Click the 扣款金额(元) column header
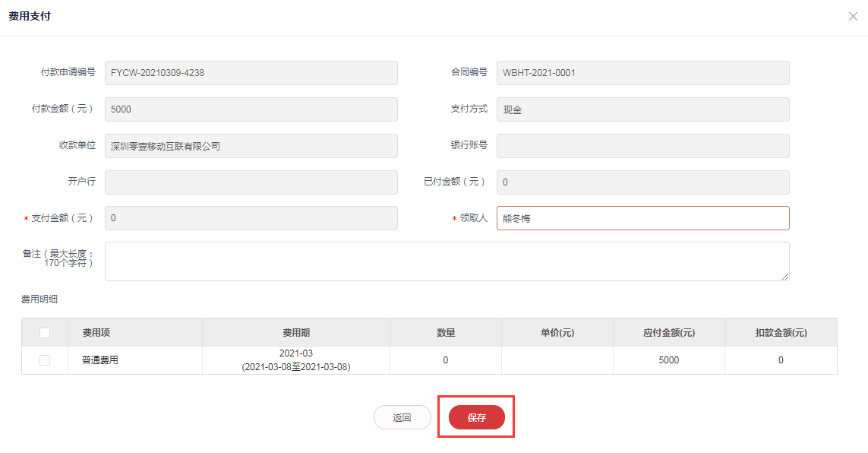 tap(781, 333)
